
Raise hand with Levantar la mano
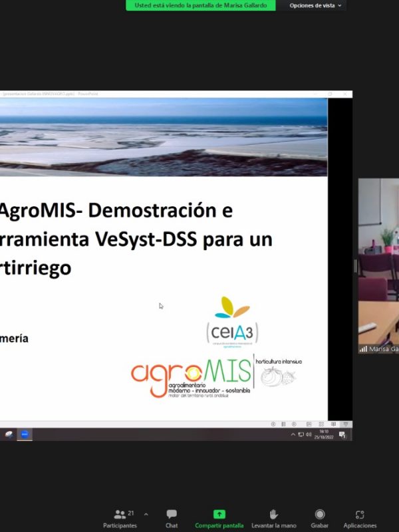[x=273, y=518]
